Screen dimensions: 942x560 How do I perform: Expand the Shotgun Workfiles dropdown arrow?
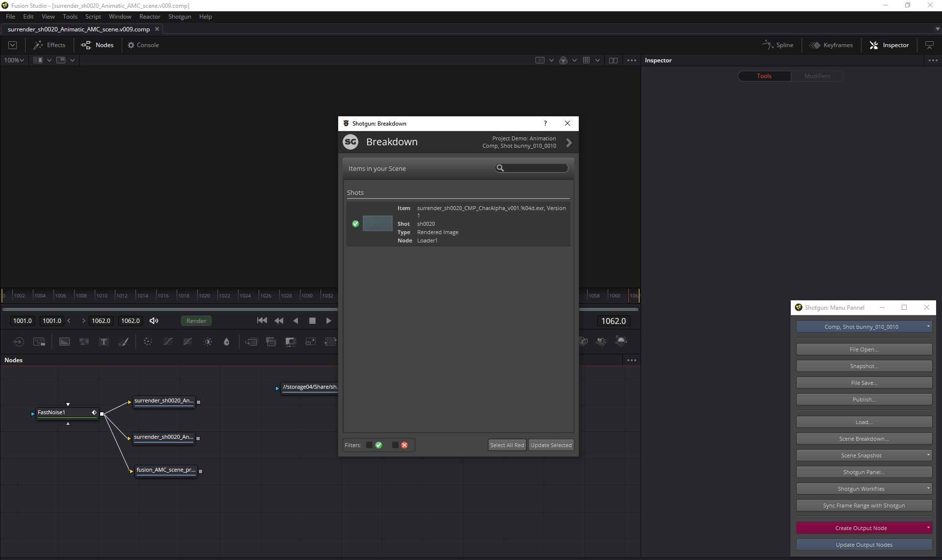tap(928, 488)
